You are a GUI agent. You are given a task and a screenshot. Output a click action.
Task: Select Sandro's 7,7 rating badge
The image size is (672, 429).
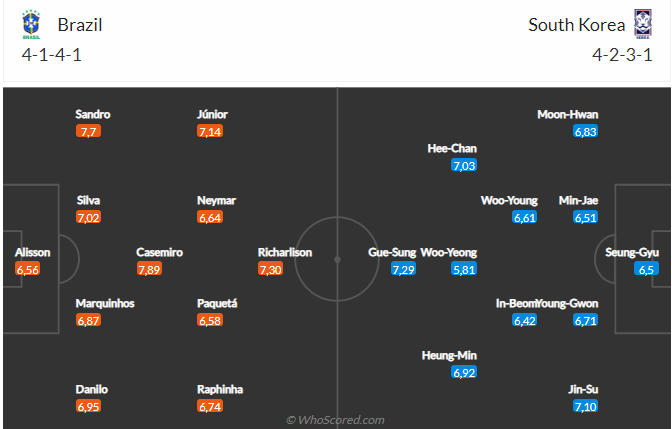coord(88,131)
